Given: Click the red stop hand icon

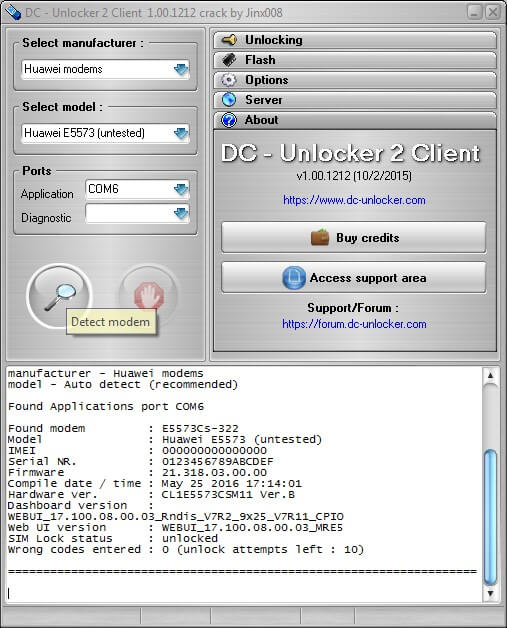Looking at the screenshot, I should coord(149,296).
